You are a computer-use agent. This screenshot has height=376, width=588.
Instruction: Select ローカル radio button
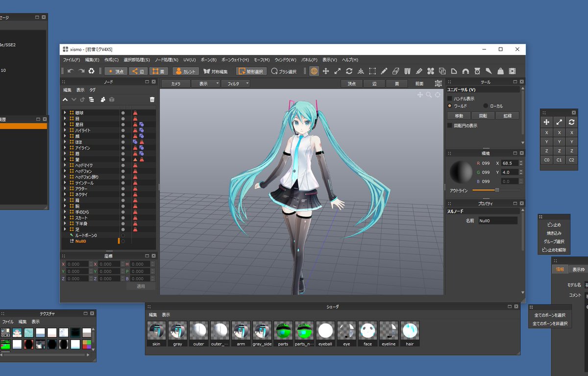pyautogui.click(x=486, y=106)
